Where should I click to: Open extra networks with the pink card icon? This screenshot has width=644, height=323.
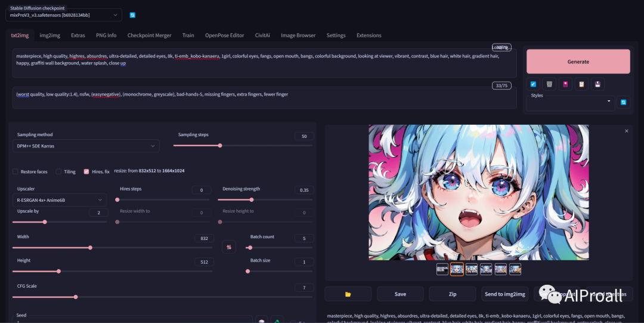coord(565,84)
